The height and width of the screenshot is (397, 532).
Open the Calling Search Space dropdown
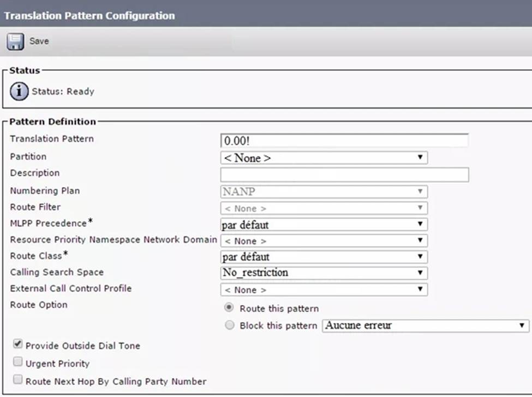324,273
